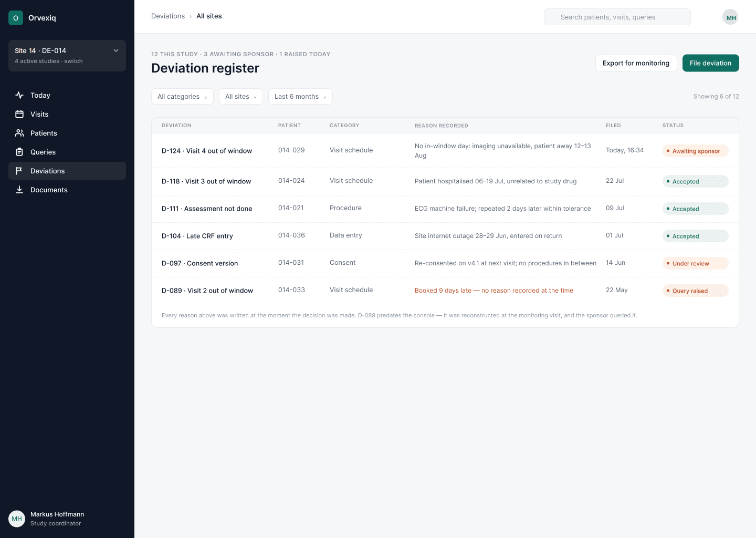Click the Orvexiq logo icon
The height and width of the screenshot is (538, 756).
tap(16, 18)
